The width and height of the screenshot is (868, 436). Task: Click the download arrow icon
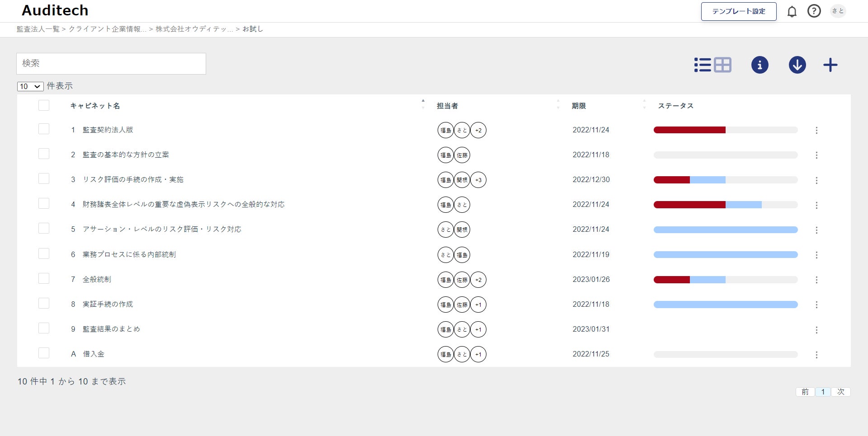coord(797,65)
